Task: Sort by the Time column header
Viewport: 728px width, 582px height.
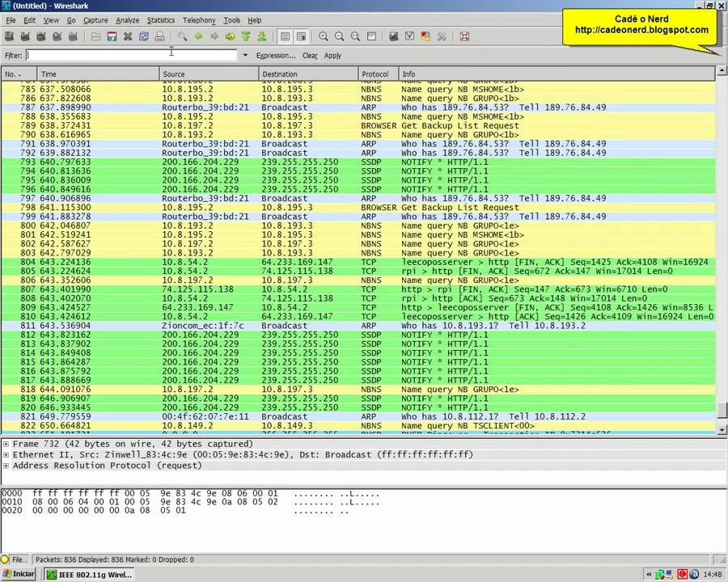Action: [98, 74]
